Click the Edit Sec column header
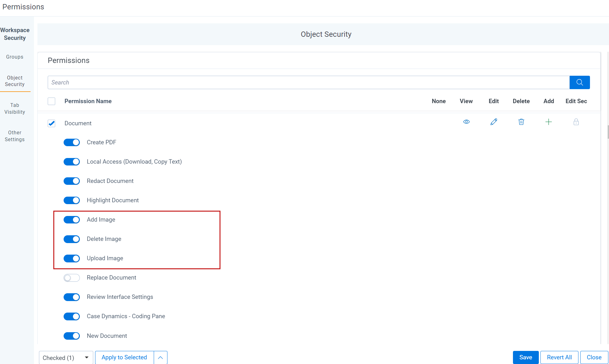The width and height of the screenshot is (609, 364). (576, 101)
